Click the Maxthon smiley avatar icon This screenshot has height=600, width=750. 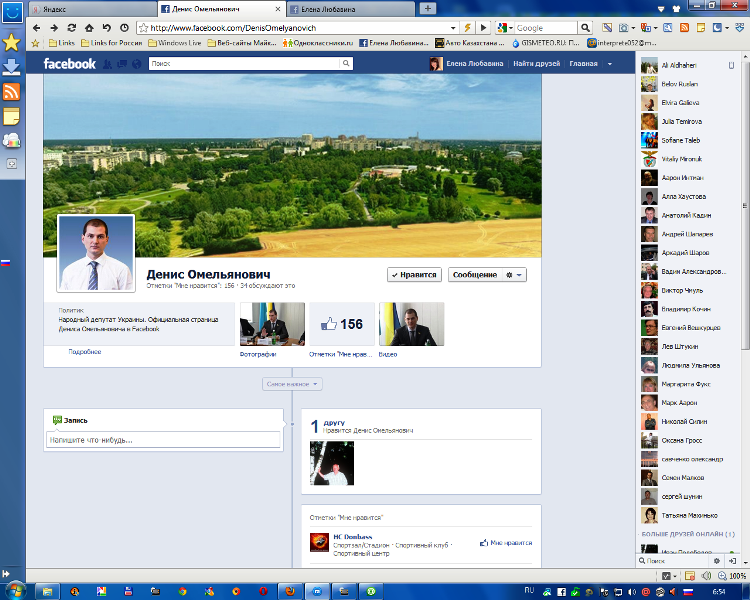[12, 11]
